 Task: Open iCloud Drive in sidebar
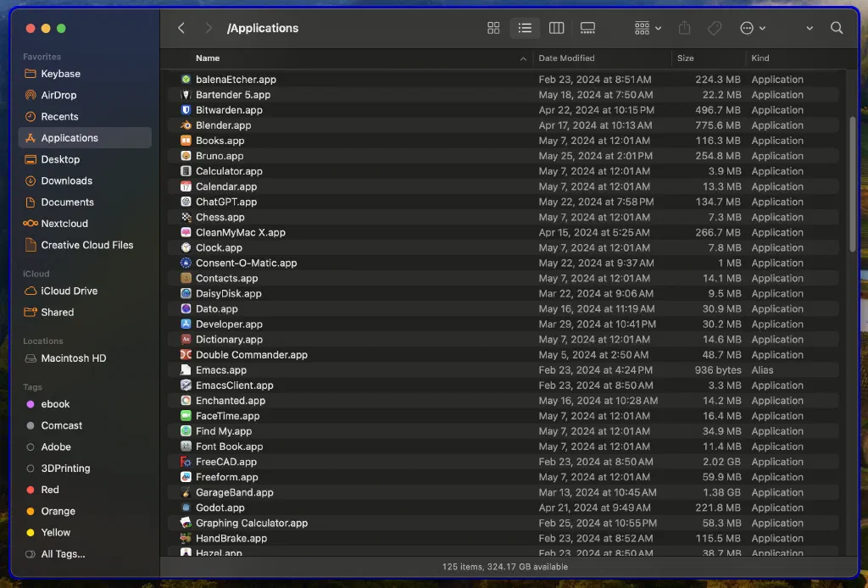85,291
